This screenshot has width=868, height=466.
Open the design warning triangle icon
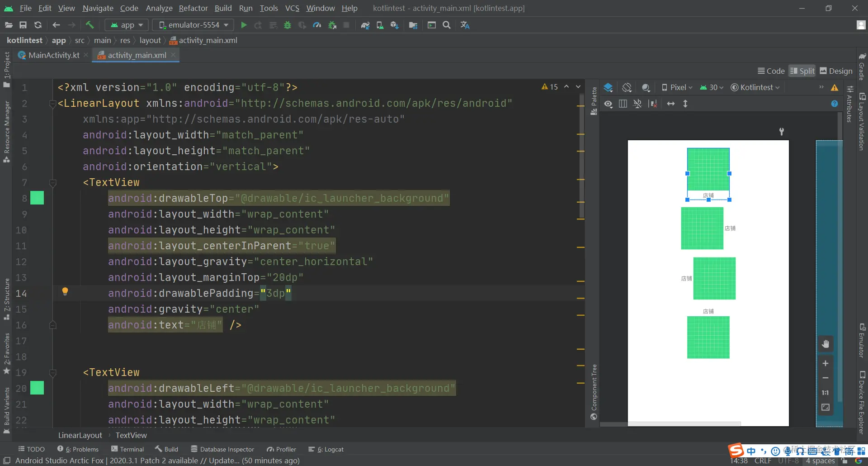pyautogui.click(x=835, y=87)
